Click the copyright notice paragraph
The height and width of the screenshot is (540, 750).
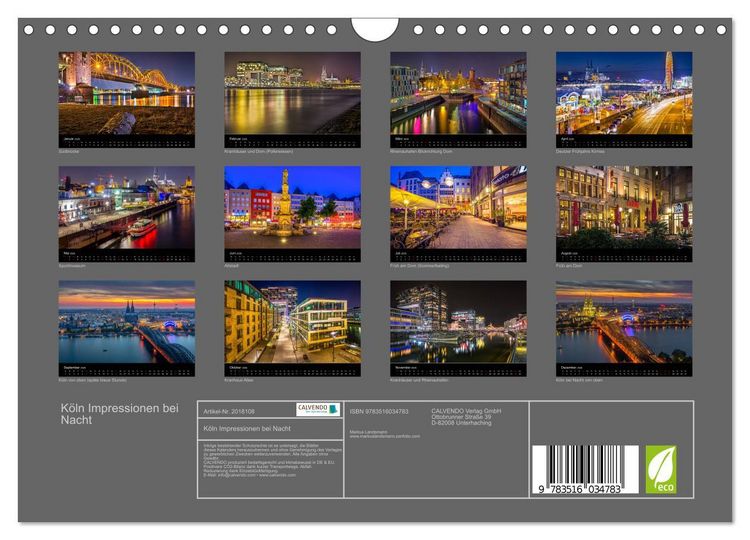(x=273, y=460)
